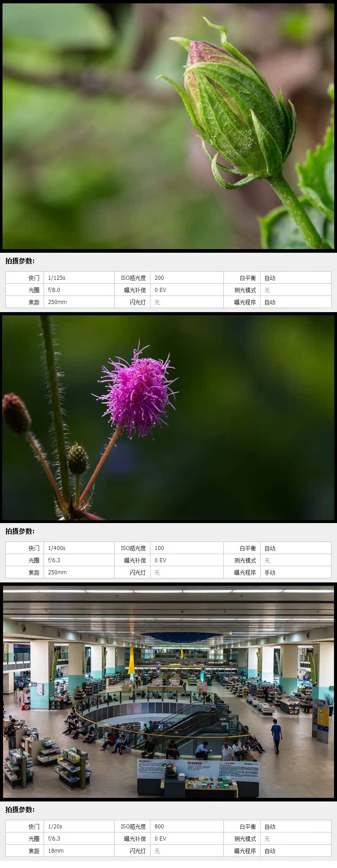Click 0 EV under the purple flower photo
The image size is (337, 868).
pyautogui.click(x=160, y=560)
